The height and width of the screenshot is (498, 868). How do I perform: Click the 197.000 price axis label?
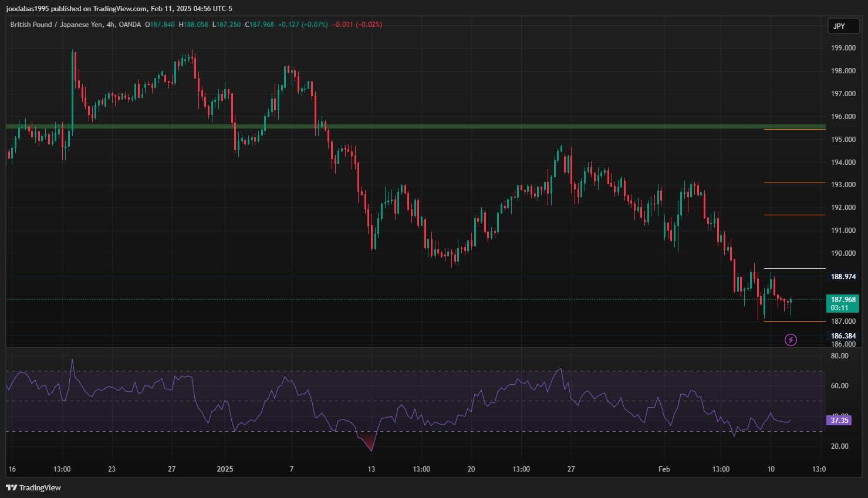(843, 94)
